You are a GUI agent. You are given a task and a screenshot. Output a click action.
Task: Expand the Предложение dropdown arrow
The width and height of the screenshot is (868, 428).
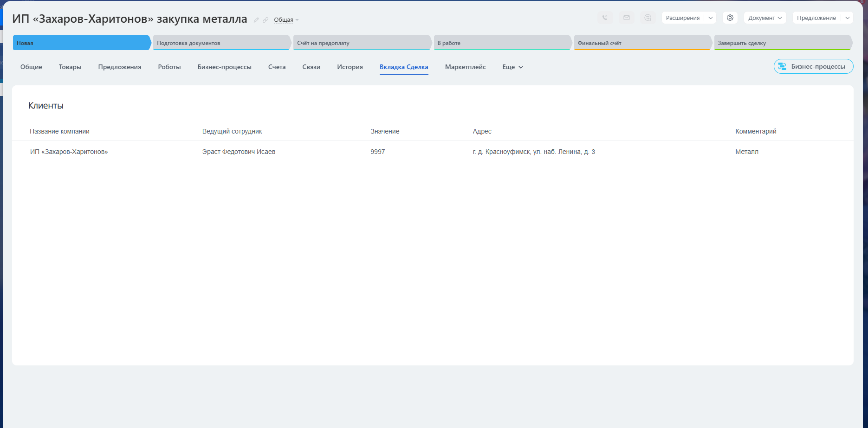coord(848,18)
